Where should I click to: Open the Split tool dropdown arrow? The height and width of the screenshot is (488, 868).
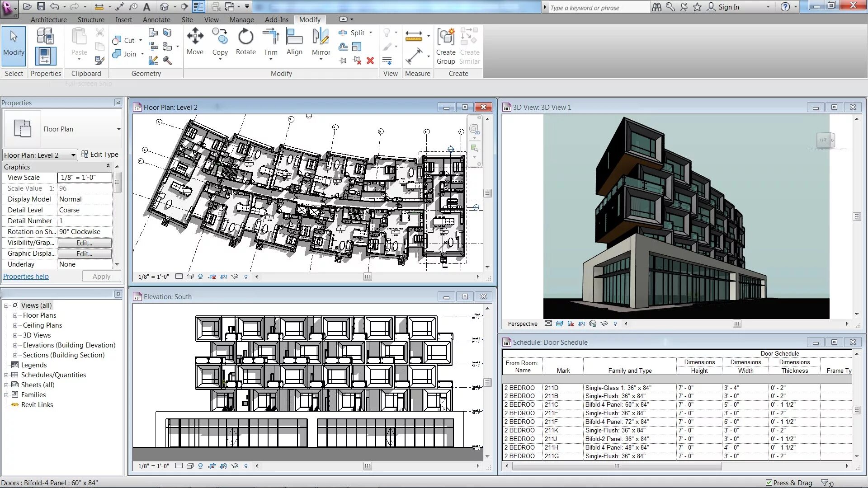(x=371, y=33)
